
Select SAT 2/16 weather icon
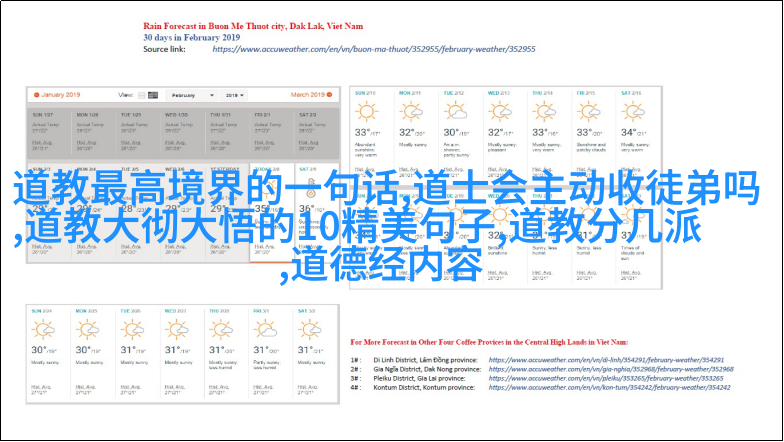tap(633, 112)
